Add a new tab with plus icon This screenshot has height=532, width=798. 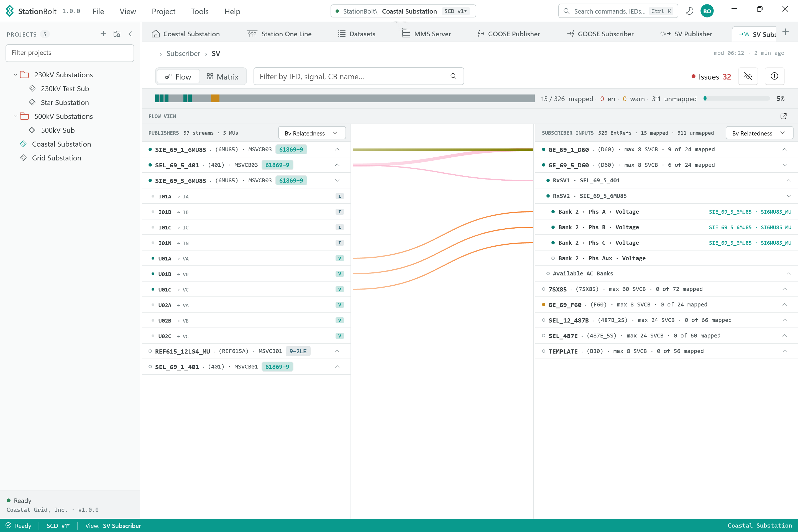coord(786,32)
